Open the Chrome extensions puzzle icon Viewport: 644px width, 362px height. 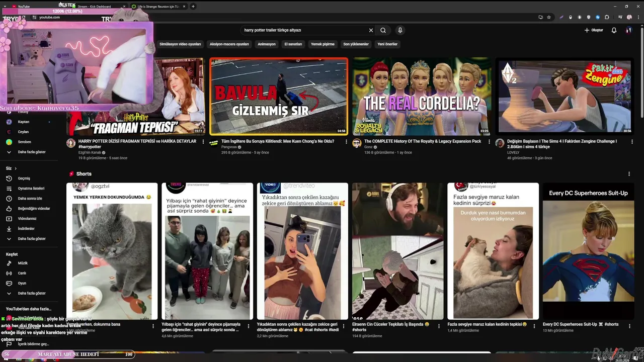[x=607, y=17]
